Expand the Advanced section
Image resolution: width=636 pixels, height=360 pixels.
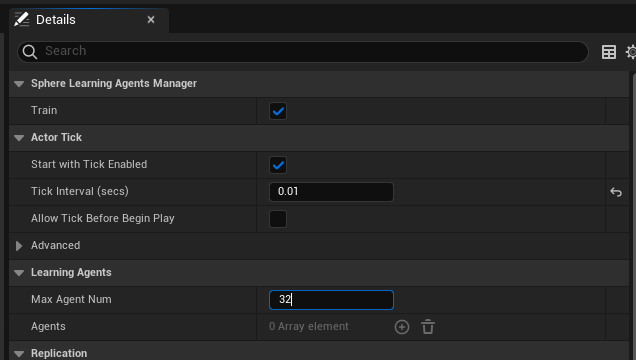(x=19, y=246)
